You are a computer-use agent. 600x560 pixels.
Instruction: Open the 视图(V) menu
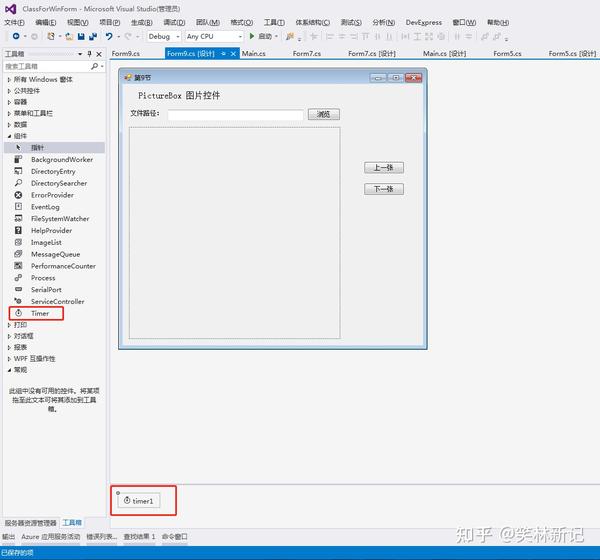click(77, 23)
